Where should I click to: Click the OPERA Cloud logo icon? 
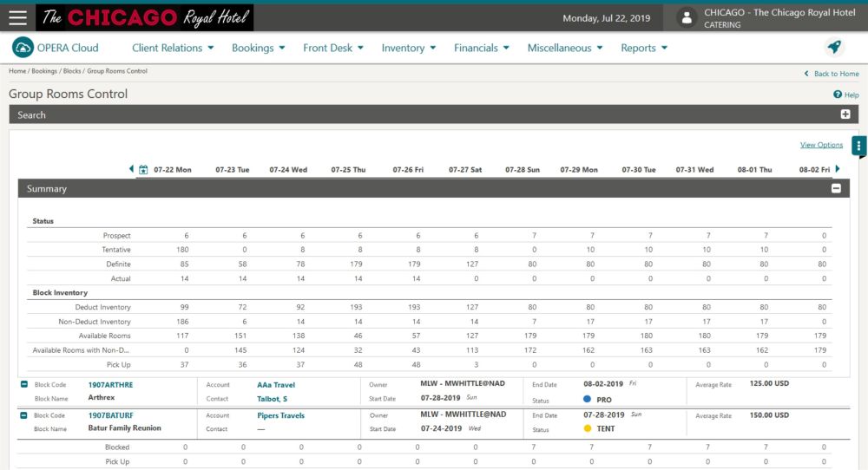click(x=23, y=48)
